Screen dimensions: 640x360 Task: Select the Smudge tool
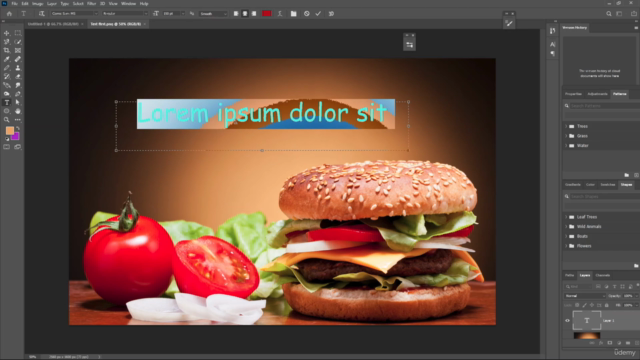[18, 85]
